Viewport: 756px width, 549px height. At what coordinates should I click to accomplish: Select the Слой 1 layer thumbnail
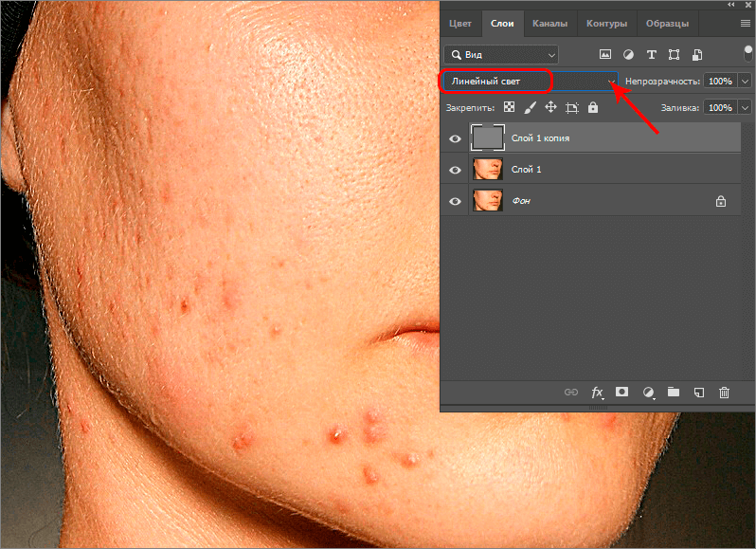[487, 170]
